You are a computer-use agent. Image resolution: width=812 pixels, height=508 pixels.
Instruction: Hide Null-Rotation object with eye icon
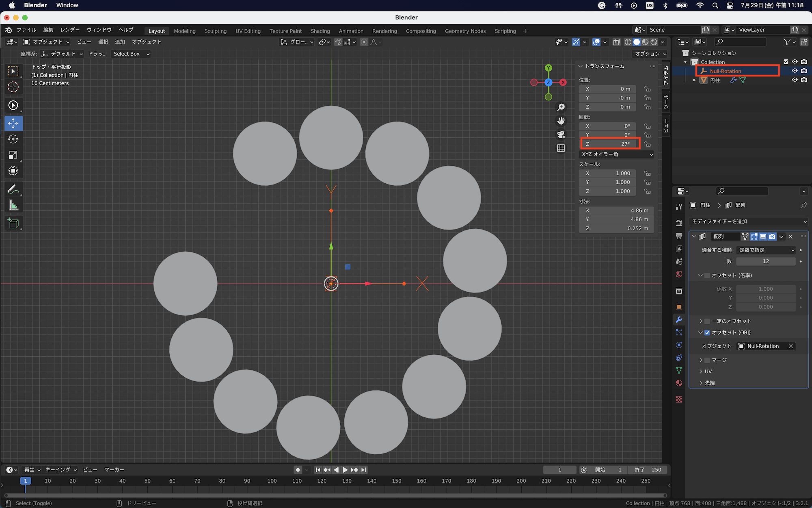coord(795,71)
